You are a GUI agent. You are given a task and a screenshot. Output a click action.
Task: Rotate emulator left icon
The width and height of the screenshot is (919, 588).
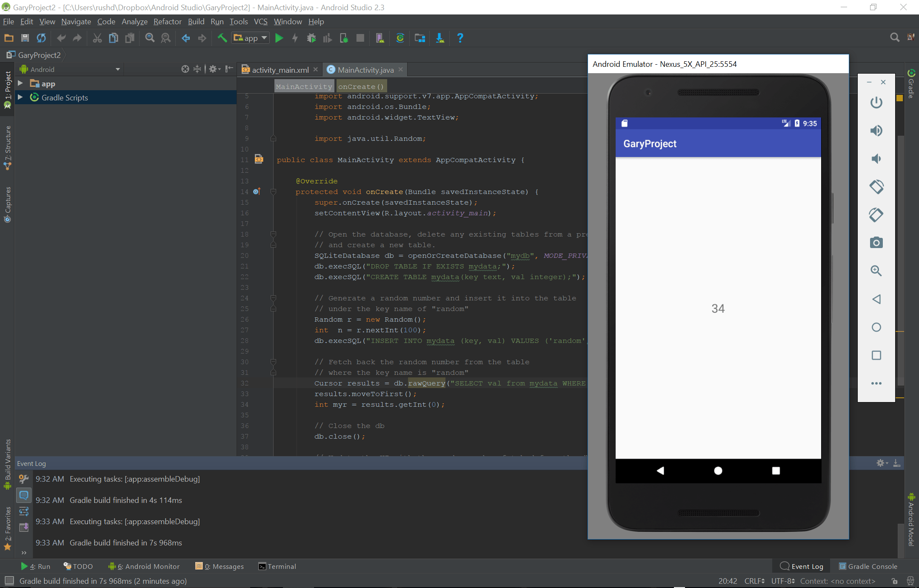click(876, 187)
